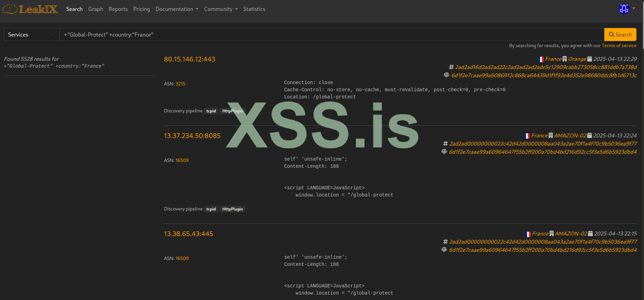Image resolution: width=644 pixels, height=300 pixels.
Task: Click the fingerprint icon beside 6d1f2e7caae99a6086912c
Action: tap(447, 75)
